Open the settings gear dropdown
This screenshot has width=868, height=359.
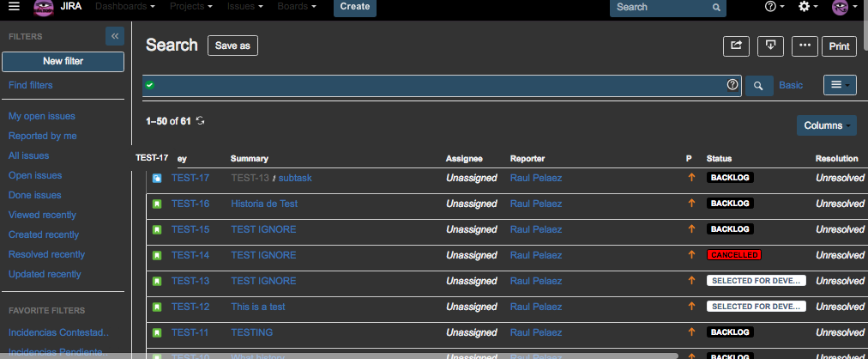click(x=807, y=7)
